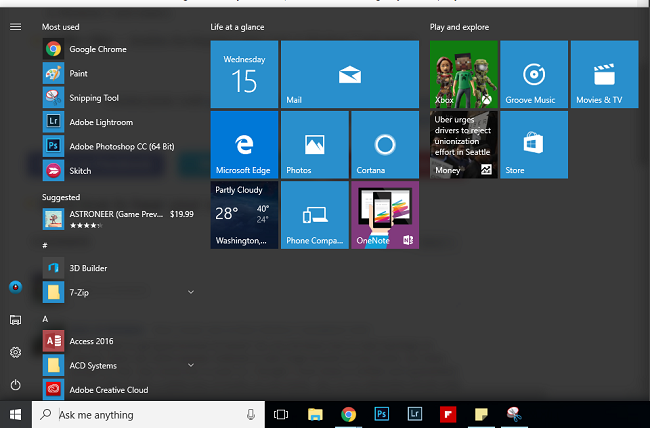
Task: Open Paint from the Most used list
Action: tap(118, 73)
